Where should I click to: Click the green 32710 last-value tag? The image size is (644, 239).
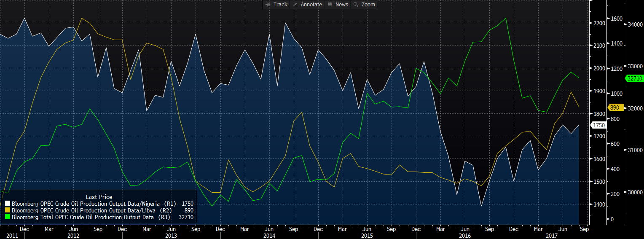(x=634, y=78)
